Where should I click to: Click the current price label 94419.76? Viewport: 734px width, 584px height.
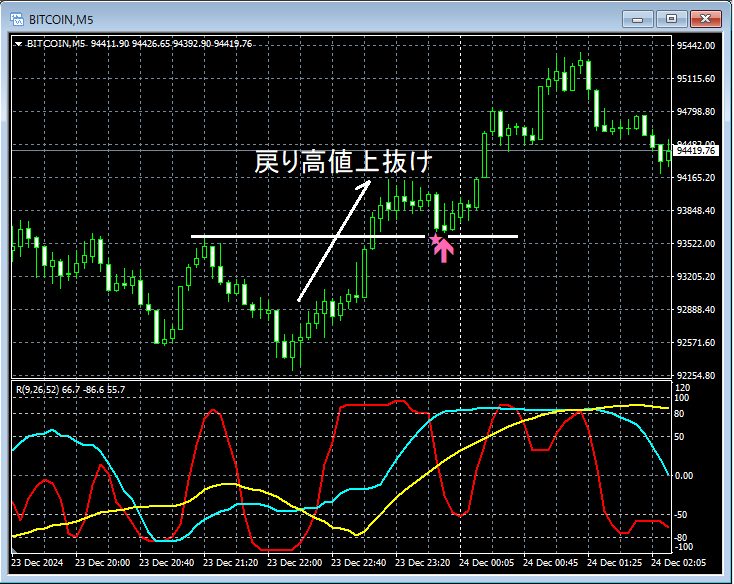[x=696, y=151]
